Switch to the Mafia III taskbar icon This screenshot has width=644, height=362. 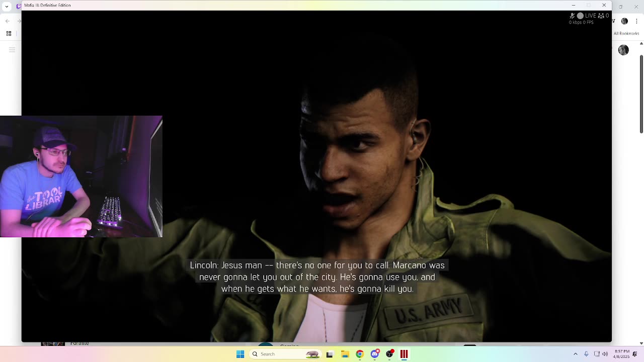click(x=404, y=354)
